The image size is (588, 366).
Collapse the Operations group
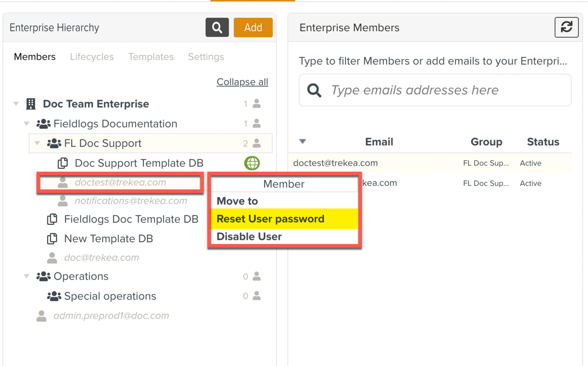click(x=27, y=276)
